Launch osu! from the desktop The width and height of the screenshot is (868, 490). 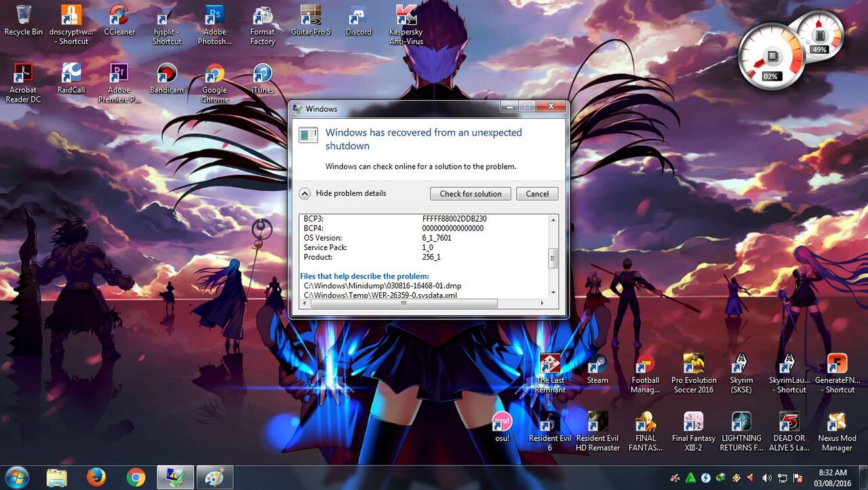[502, 427]
